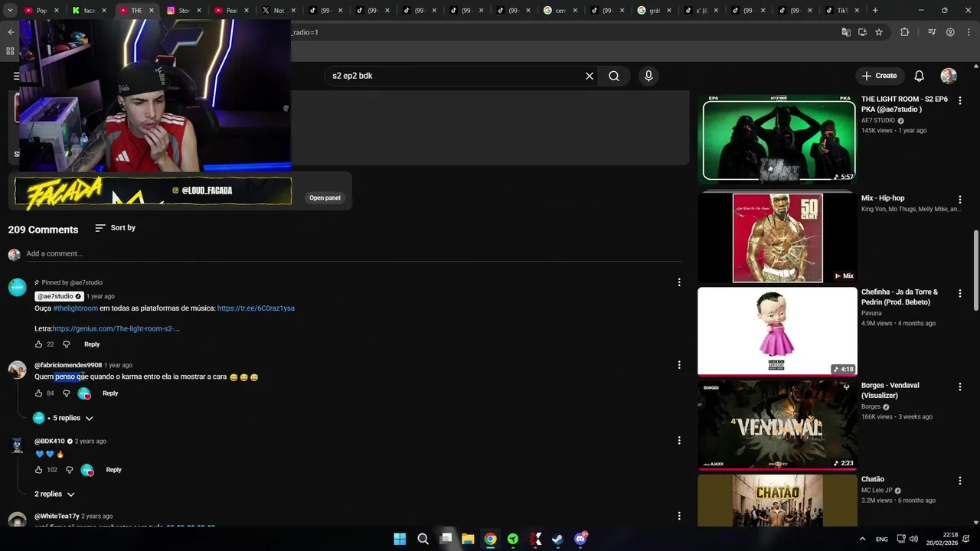Click the #thelightroom hashtag

point(75,308)
